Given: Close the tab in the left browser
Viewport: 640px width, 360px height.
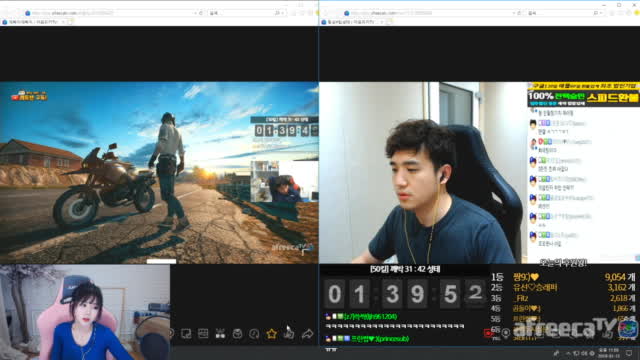Looking at the screenshot, I should click(x=63, y=22).
